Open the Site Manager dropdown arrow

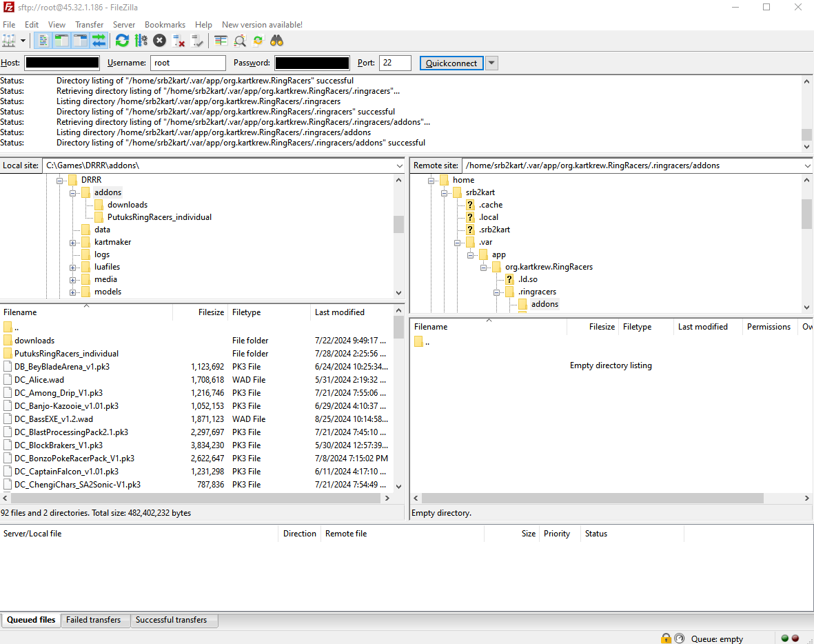[23, 41]
